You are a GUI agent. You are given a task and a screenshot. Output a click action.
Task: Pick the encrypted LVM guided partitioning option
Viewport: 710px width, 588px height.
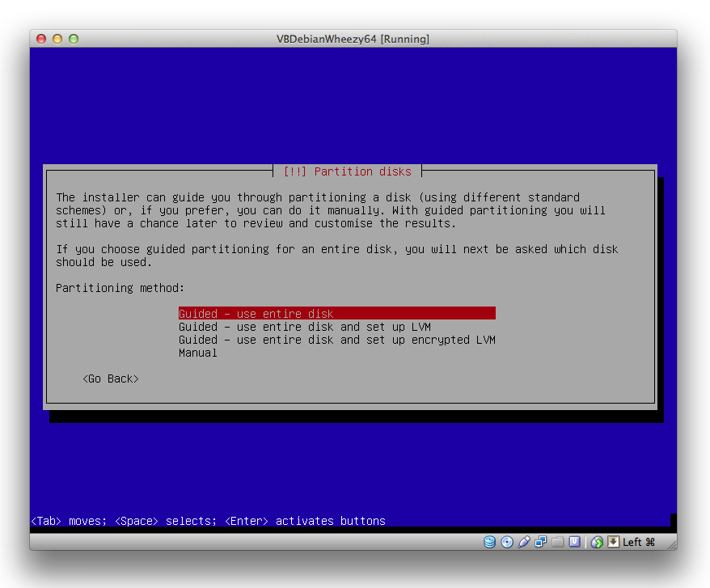click(336, 340)
